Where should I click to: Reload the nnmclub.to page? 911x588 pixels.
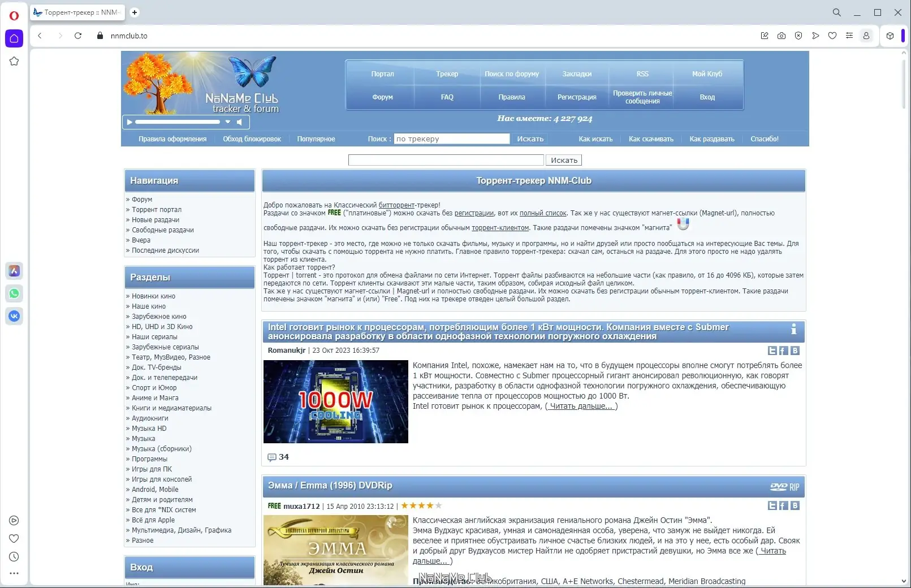pos(78,36)
